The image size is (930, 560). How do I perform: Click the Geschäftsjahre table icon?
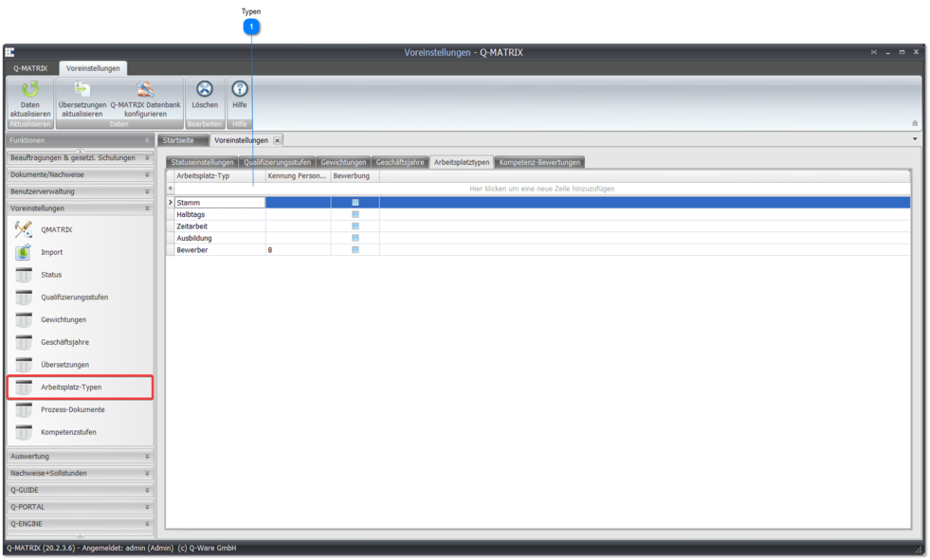pyautogui.click(x=24, y=342)
